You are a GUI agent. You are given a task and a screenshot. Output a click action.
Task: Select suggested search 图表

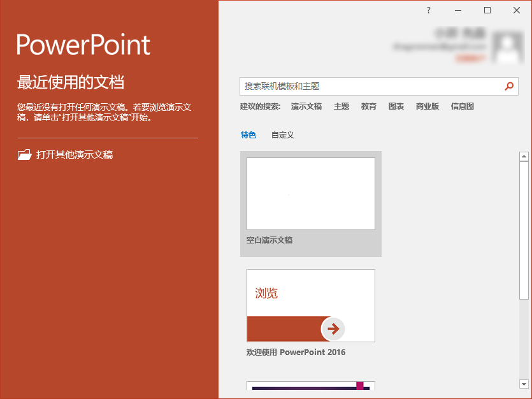coord(396,106)
